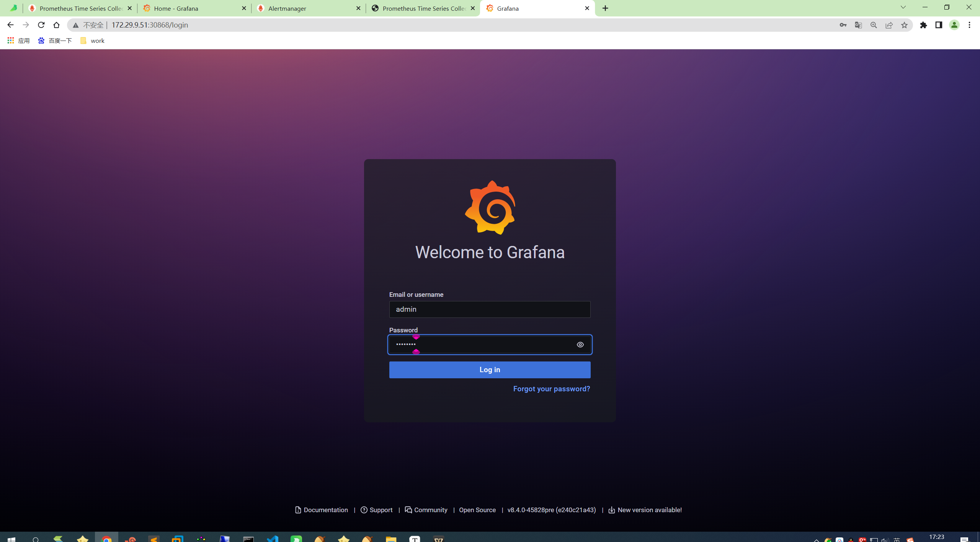Click the download icon beside New version
Screen dimensions: 980x542
pos(611,510)
